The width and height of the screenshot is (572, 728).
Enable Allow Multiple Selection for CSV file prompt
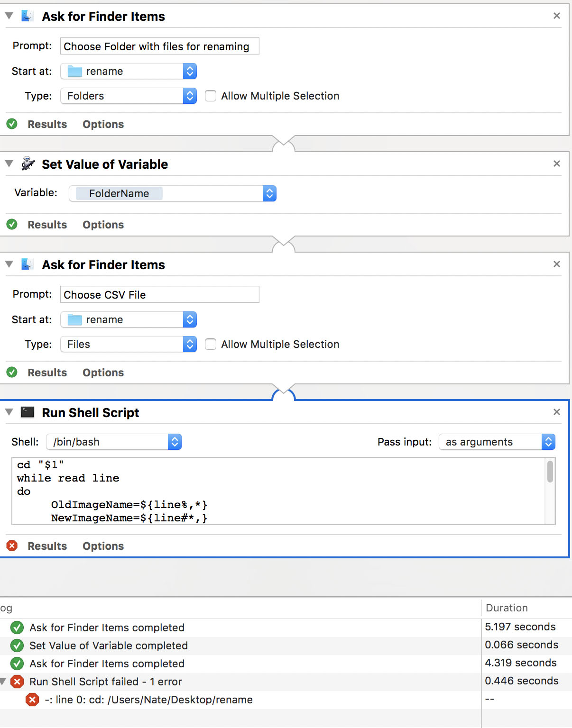pyautogui.click(x=211, y=344)
